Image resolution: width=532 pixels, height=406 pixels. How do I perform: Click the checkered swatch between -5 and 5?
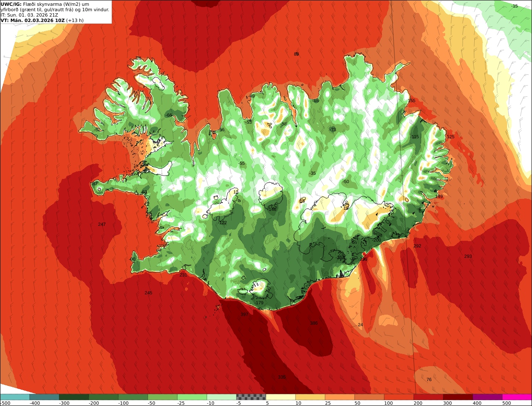251,397
